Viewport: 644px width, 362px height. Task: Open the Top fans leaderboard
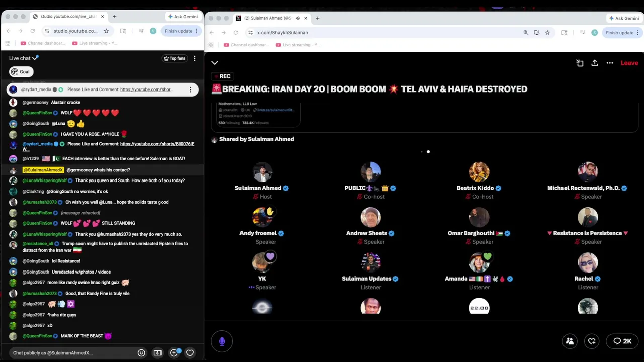tap(174, 58)
